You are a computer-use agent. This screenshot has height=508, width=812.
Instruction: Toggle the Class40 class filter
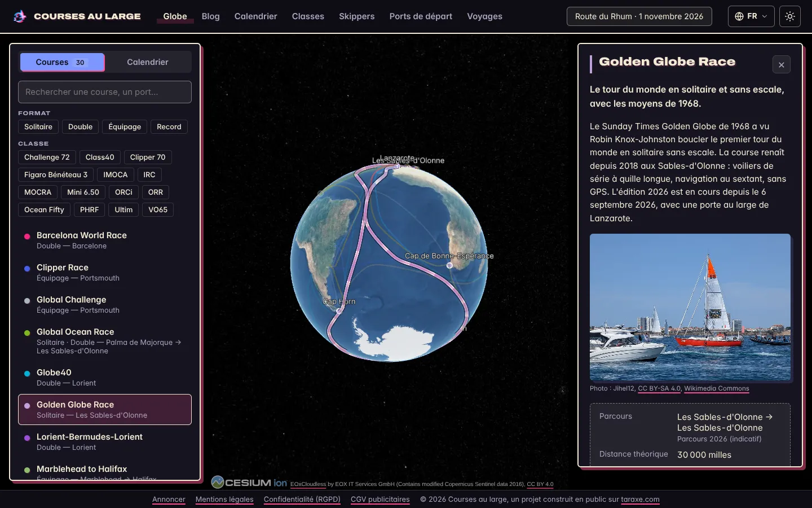click(100, 157)
